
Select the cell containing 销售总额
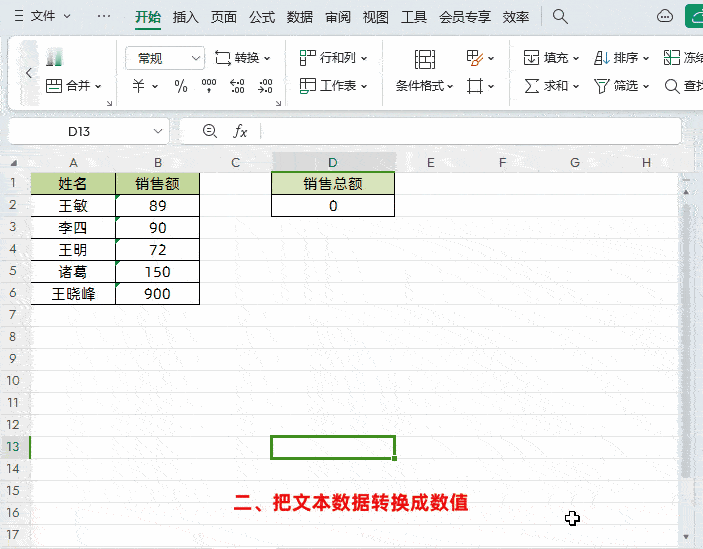[x=333, y=184]
